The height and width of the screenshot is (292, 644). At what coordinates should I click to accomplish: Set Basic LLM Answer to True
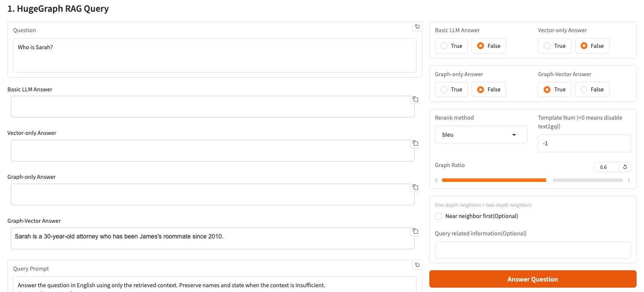[x=451, y=46]
